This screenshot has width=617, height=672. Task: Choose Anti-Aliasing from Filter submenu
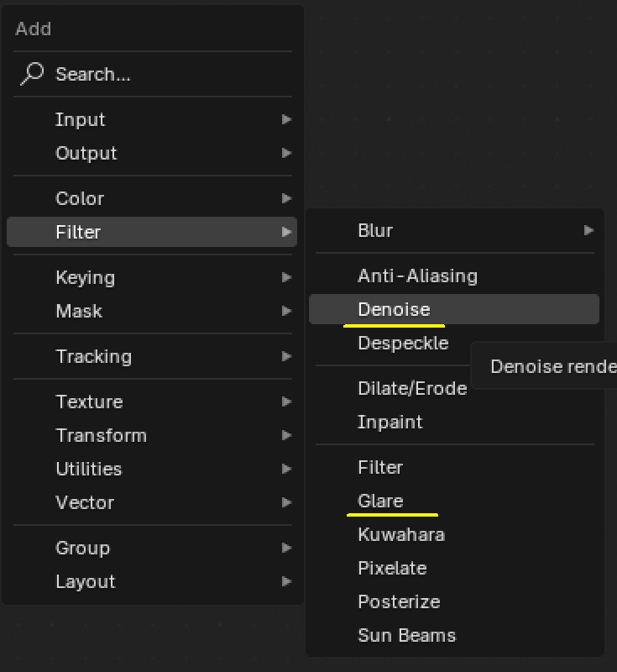click(417, 276)
